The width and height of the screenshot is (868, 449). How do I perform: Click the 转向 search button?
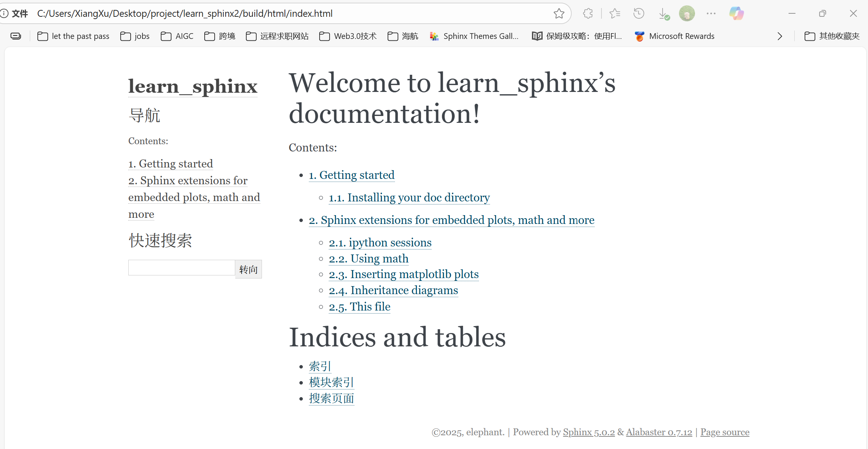pos(248,270)
